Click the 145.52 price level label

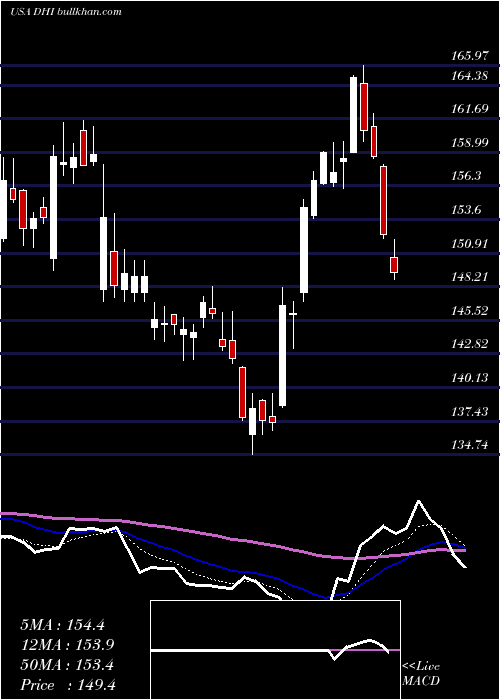click(x=470, y=311)
